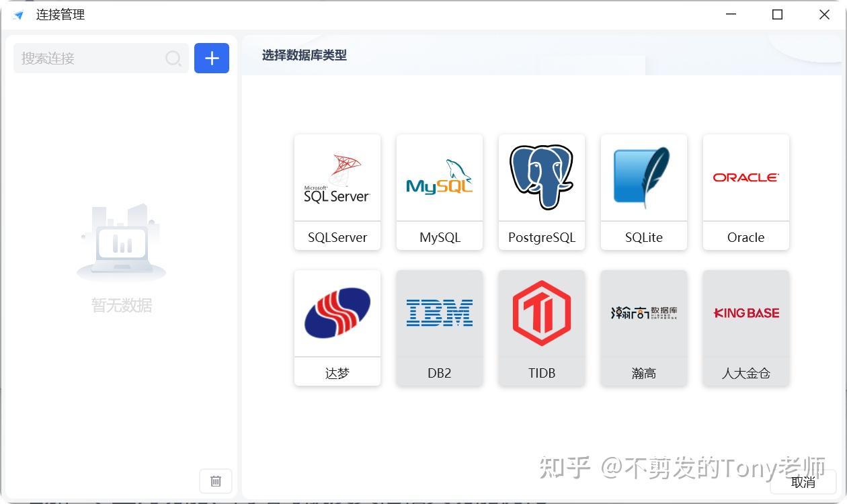Pick the TIDB database type
847x504 pixels.
(x=541, y=328)
